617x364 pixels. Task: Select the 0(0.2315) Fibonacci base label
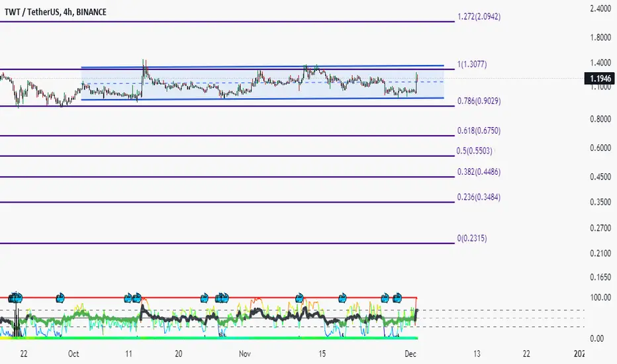tap(472, 238)
